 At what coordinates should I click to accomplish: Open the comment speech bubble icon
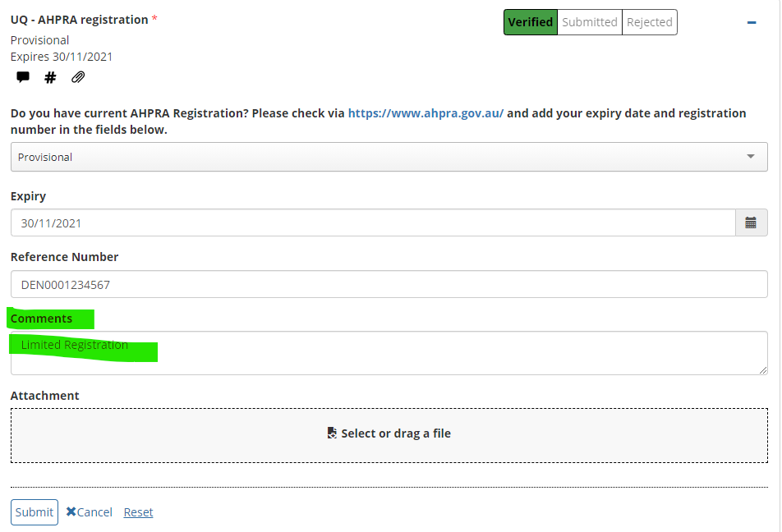tap(23, 77)
